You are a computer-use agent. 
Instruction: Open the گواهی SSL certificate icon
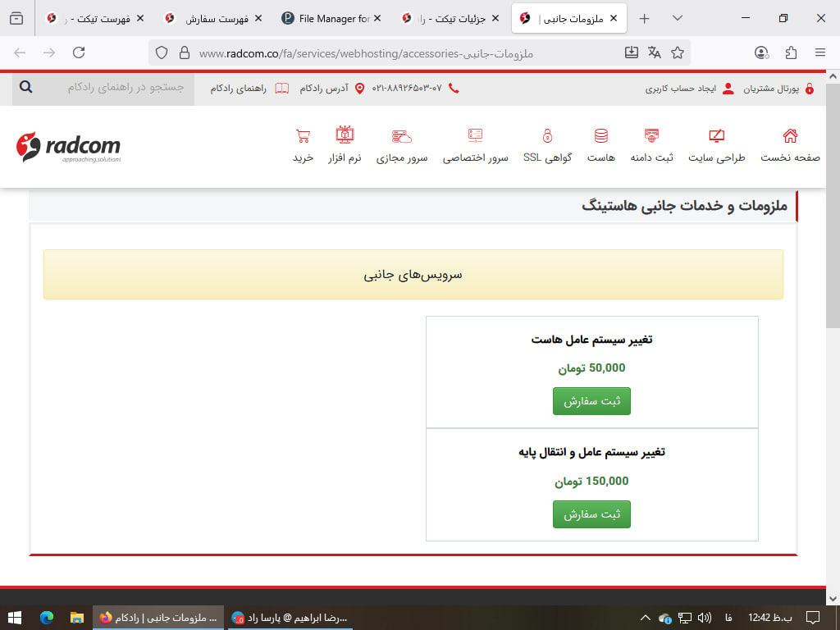547,136
